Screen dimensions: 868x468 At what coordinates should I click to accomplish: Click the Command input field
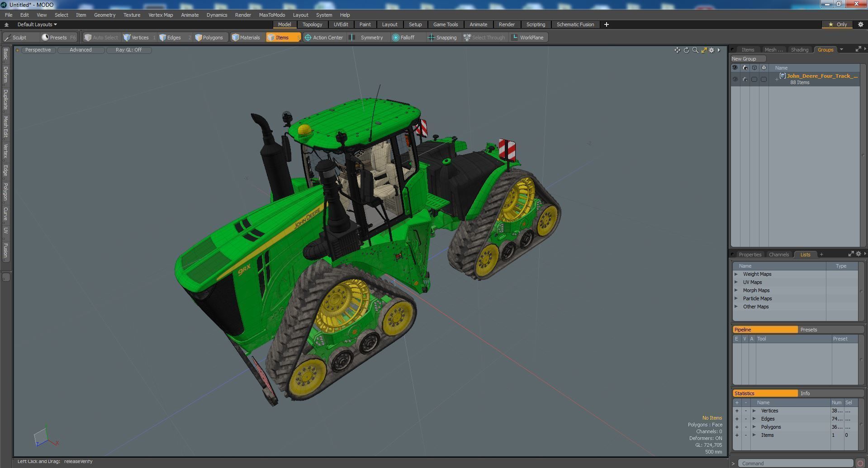[796, 463]
